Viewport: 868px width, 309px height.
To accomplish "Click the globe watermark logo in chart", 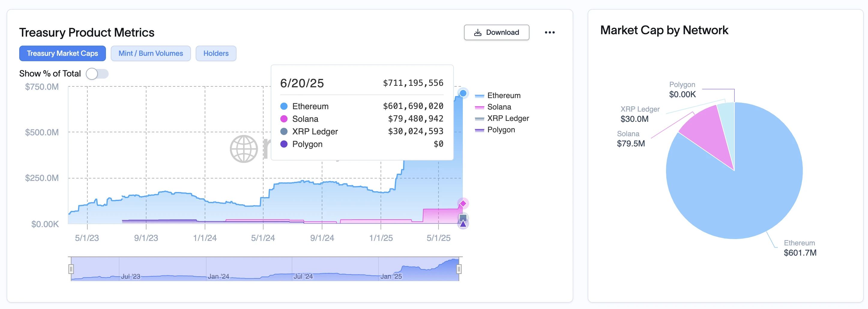I will point(244,148).
